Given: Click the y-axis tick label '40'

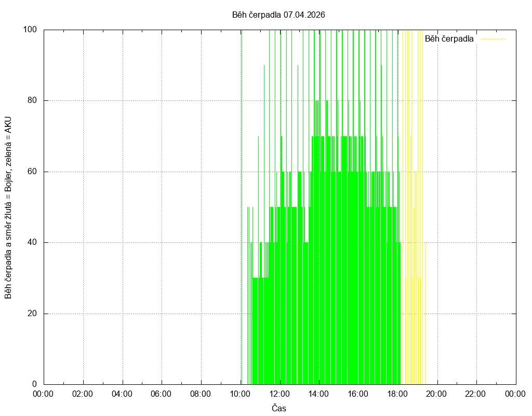Looking at the screenshot, I should [x=32, y=242].
